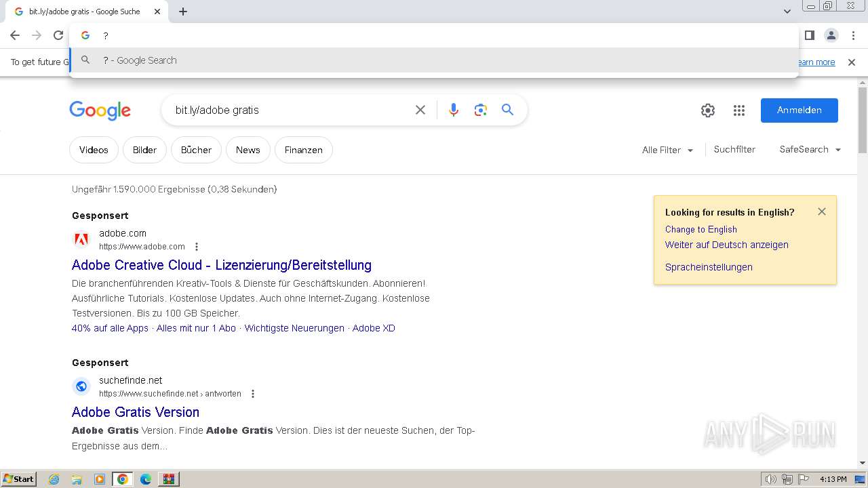
Task: Expand the SafeSearch dropdown
Action: coord(810,149)
